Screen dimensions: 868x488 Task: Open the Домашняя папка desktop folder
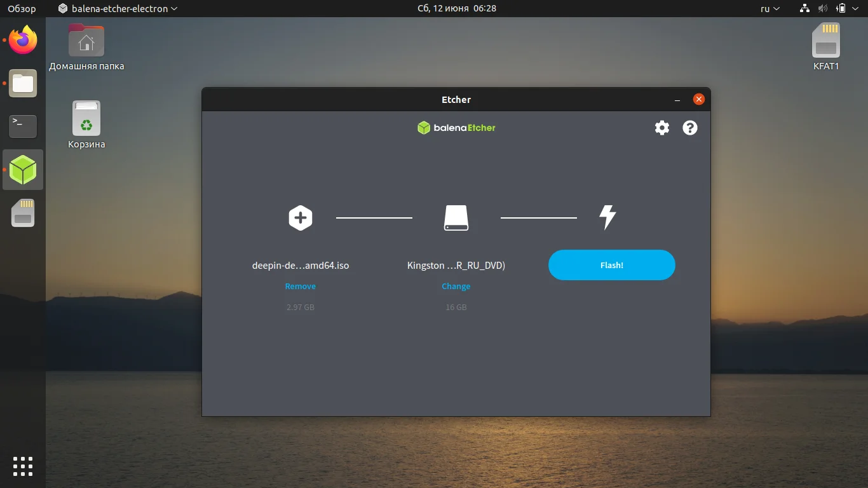[x=86, y=47]
